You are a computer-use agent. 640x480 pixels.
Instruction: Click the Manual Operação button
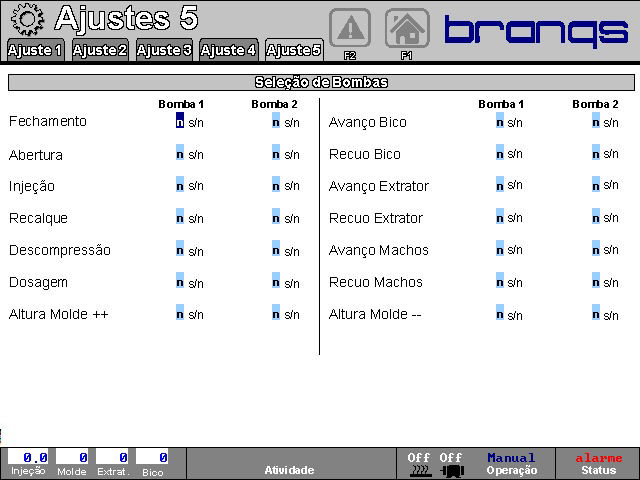(x=511, y=463)
